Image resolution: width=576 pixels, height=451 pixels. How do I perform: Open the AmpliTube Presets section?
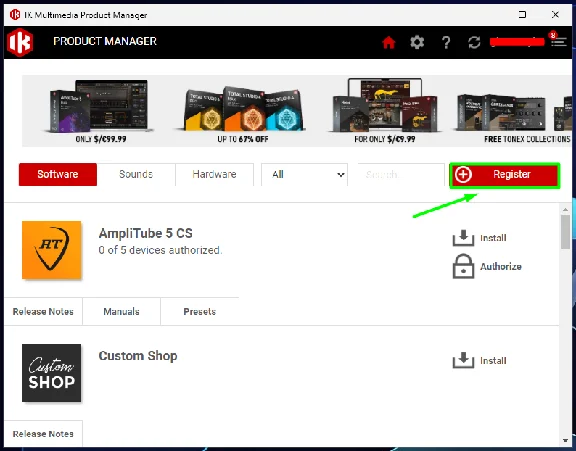point(199,311)
